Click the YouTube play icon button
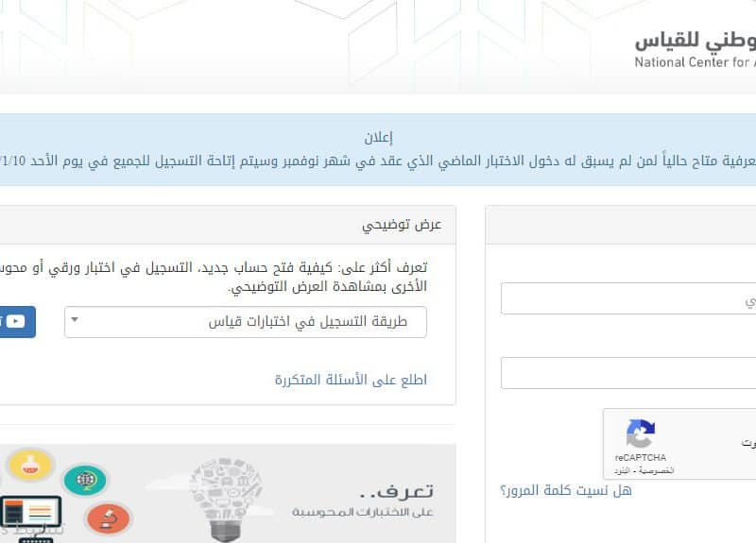 (x=16, y=321)
